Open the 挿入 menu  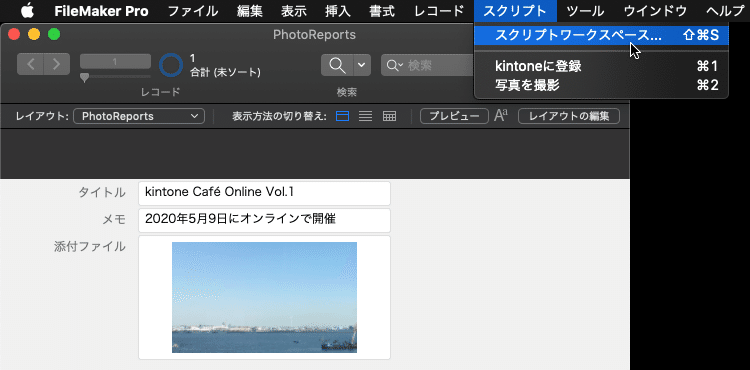[338, 11]
